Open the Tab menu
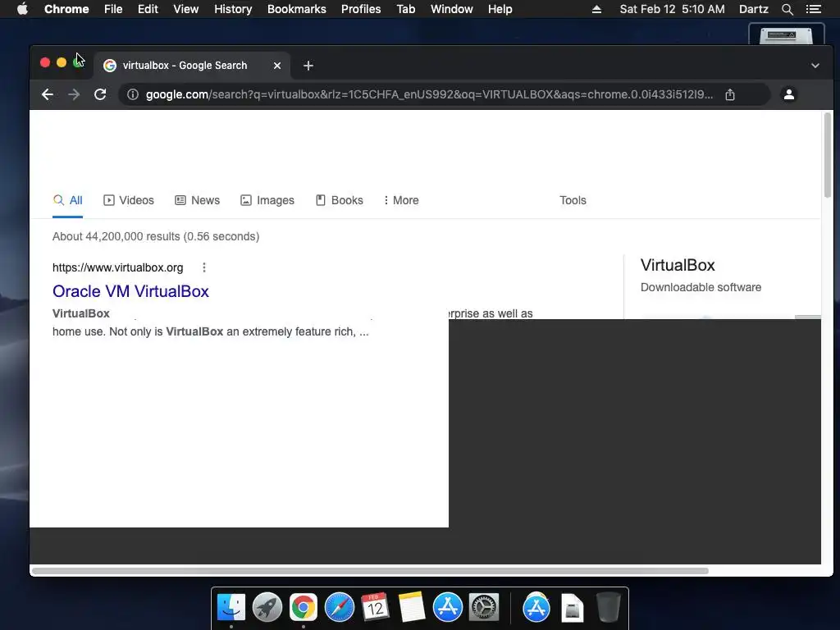The width and height of the screenshot is (840, 630). coord(405,9)
